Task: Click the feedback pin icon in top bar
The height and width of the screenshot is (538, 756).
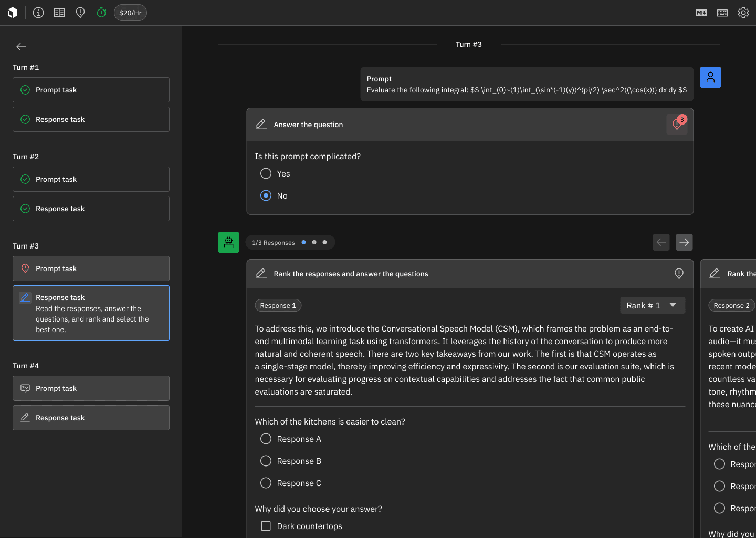Action: [x=80, y=13]
